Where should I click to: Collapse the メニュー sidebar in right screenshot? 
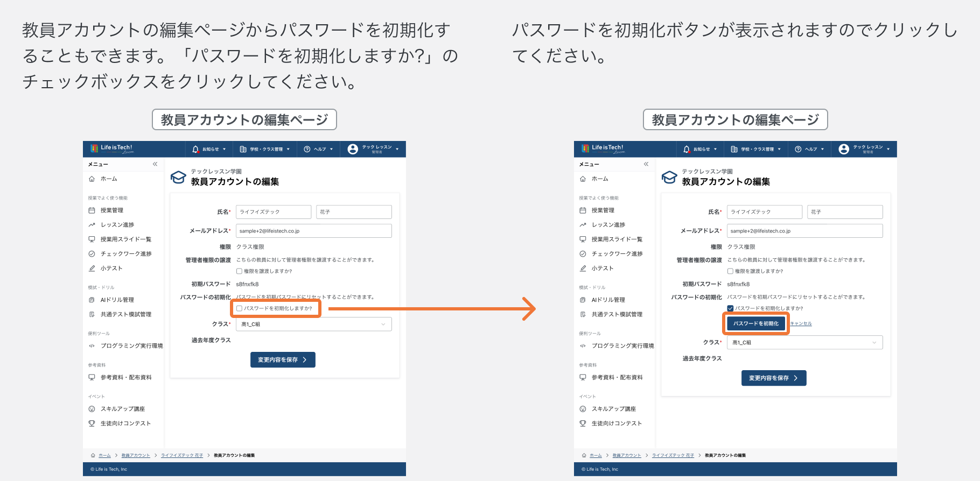pos(646,164)
